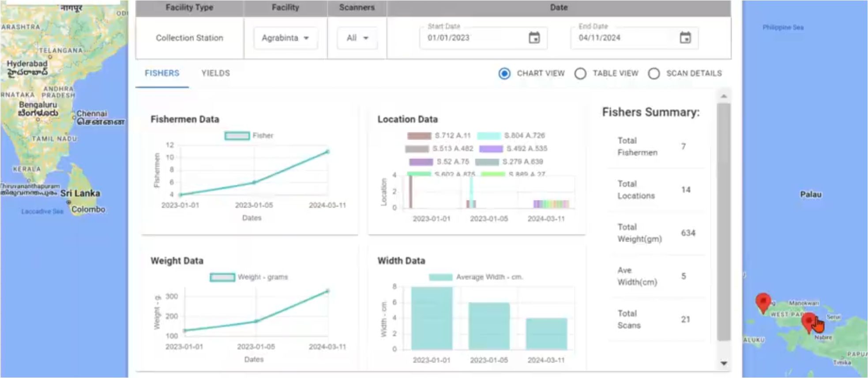Toggle the Fisher legend in Fishermen Data

237,136
